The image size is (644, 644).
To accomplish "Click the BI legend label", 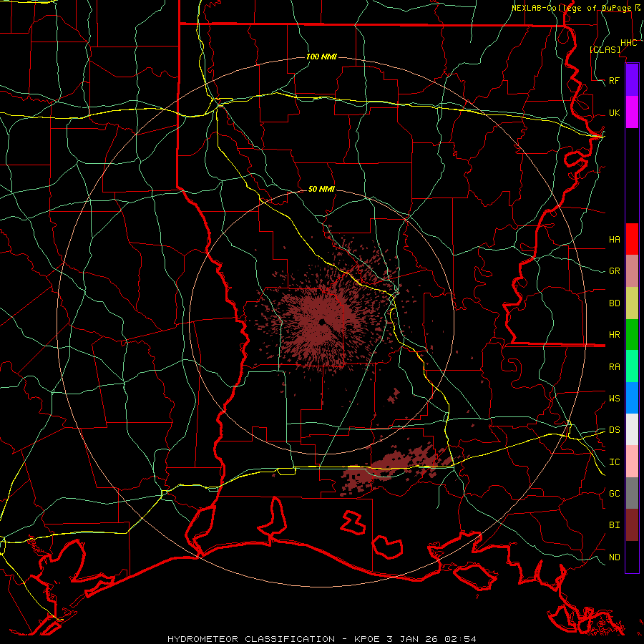I will [615, 525].
